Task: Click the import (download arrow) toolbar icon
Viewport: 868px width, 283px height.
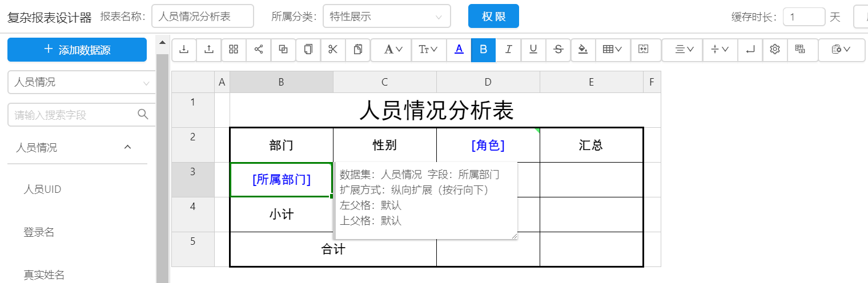Action: tap(184, 50)
